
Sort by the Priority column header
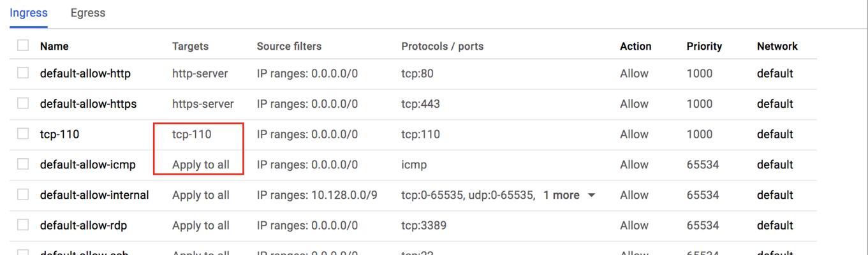point(704,47)
